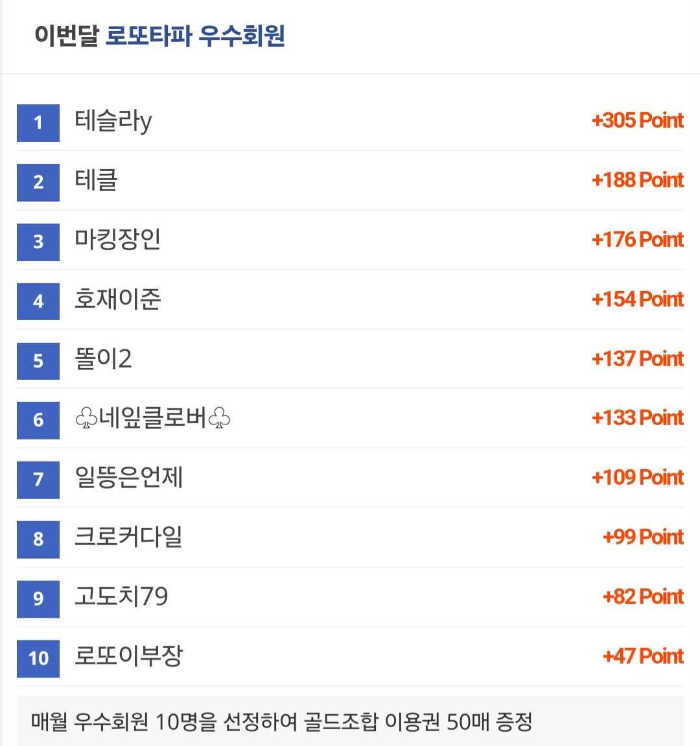
Task: Click the rank 3 blue badge
Action: click(38, 242)
